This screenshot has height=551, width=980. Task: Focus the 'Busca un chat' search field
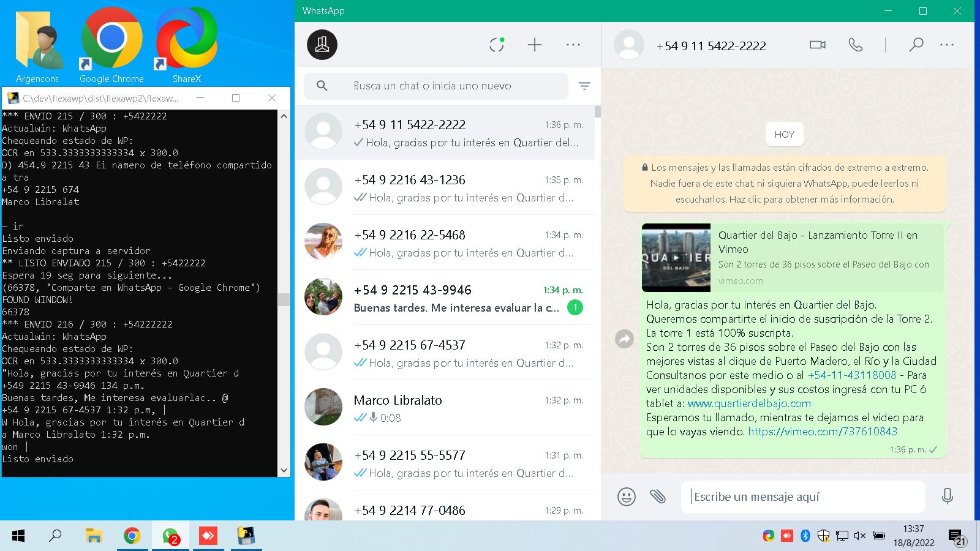click(x=436, y=86)
